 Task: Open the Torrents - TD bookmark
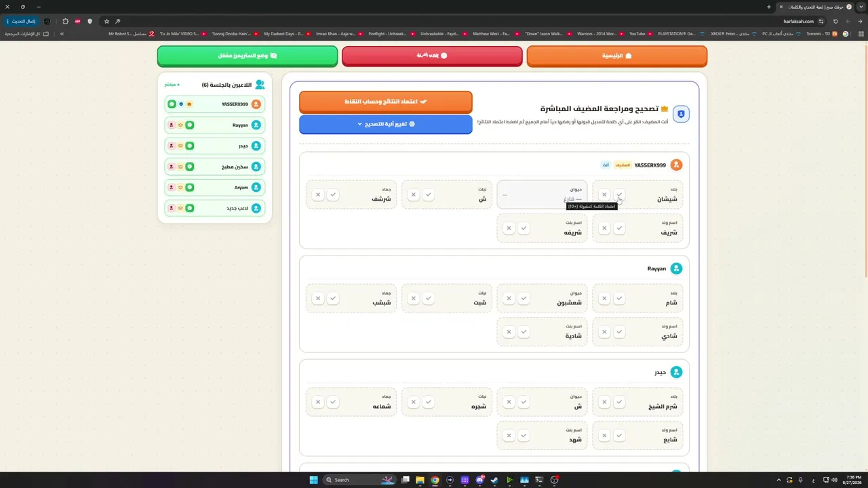coord(822,34)
